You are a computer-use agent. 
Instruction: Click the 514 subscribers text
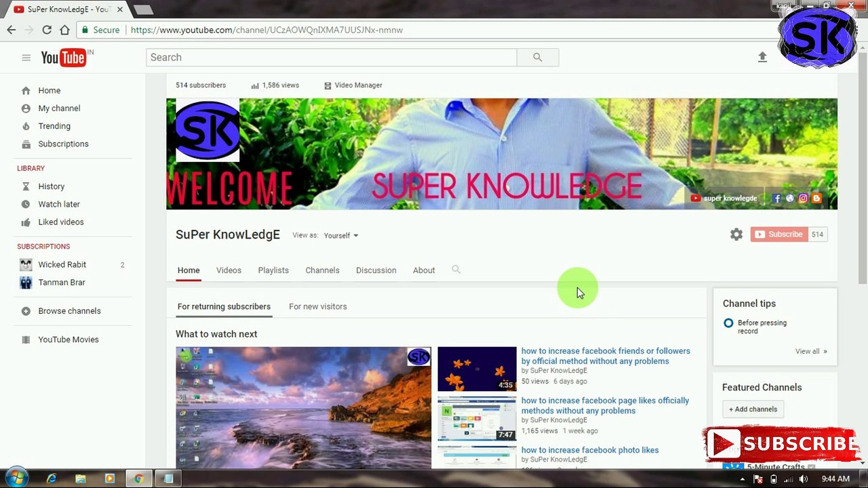coord(201,85)
